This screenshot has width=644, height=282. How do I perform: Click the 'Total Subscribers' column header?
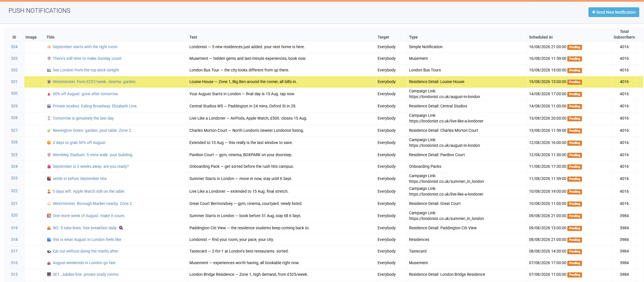[x=624, y=35]
